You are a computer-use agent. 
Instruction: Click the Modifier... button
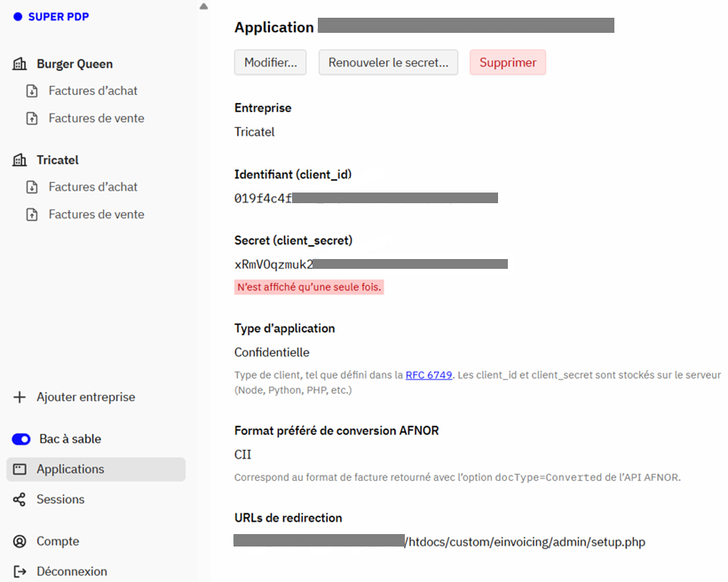coord(270,62)
